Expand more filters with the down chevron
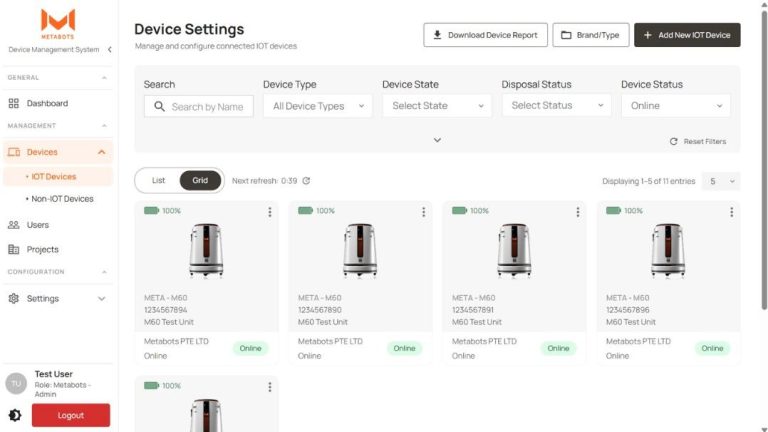Screen dimensions: 768x432 click(437, 140)
